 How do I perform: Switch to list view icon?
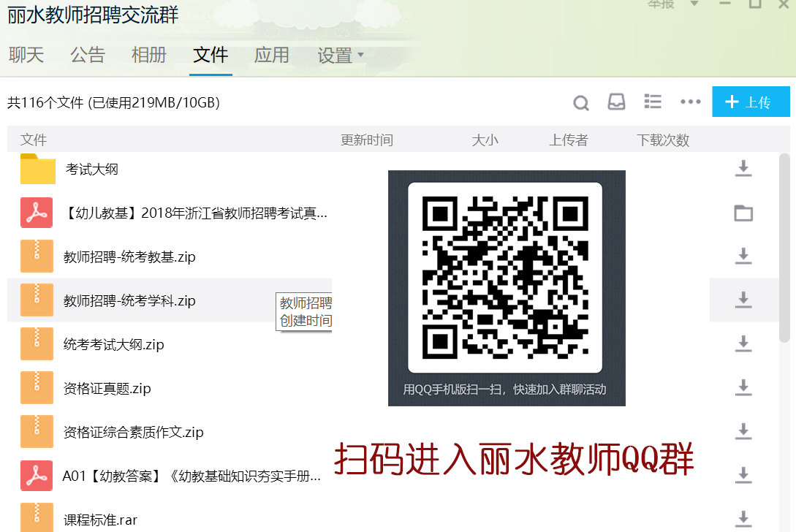click(x=653, y=102)
